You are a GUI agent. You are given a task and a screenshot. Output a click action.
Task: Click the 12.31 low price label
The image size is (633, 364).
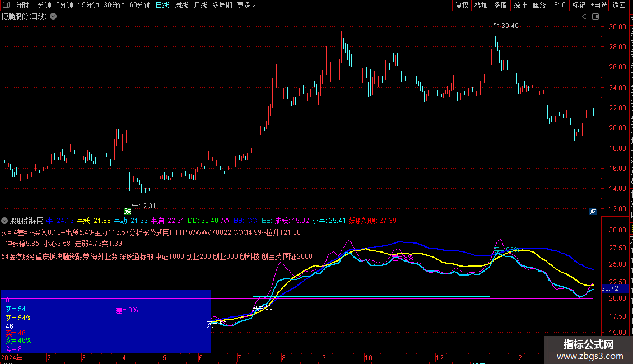tap(147, 206)
